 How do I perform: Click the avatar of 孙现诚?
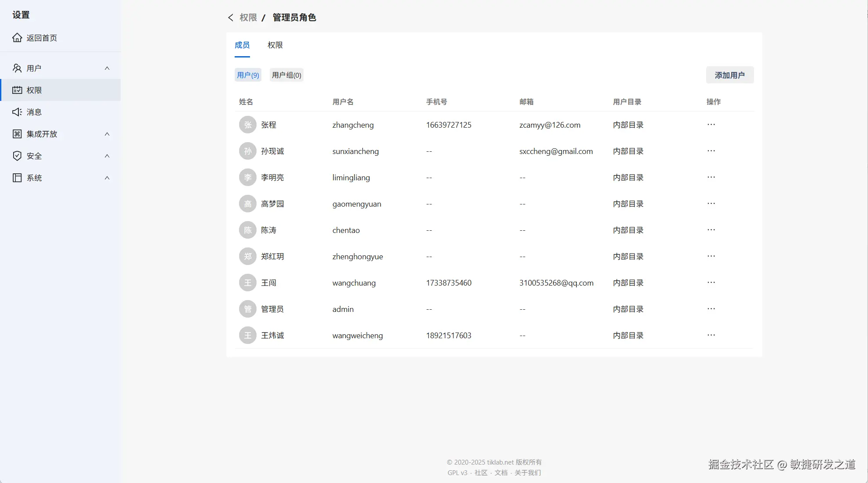point(247,151)
